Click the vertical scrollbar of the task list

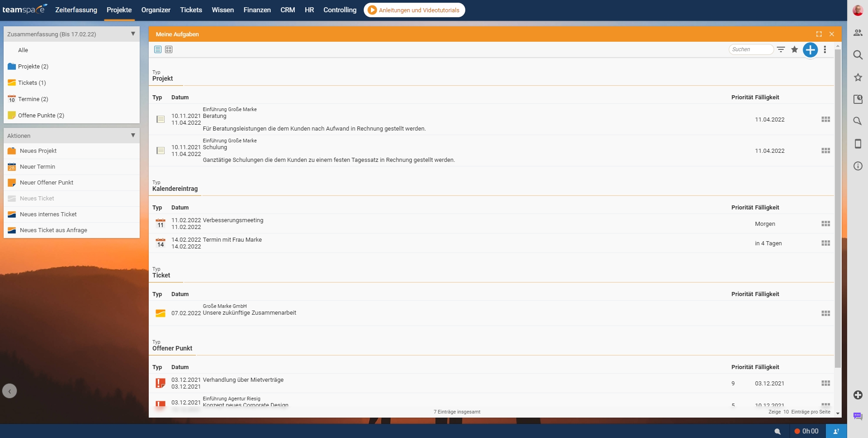(x=838, y=209)
